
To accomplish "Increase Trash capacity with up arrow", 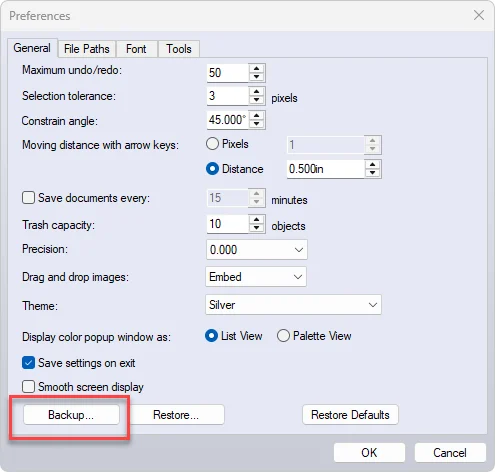I will click(256, 220).
